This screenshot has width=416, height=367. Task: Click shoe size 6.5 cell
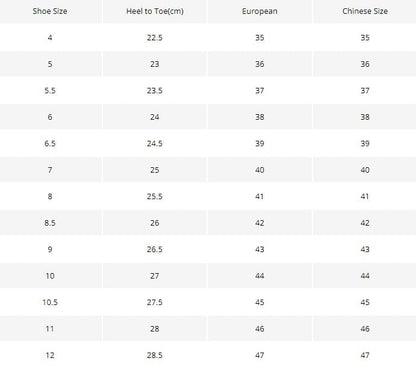click(x=50, y=143)
